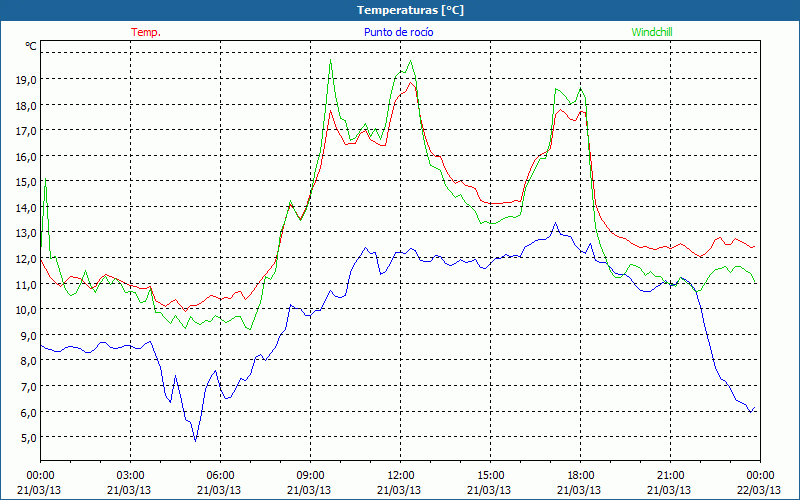Viewport: 800px width, 500px height.
Task: Click the 03:00 time axis label
Action: tap(130, 476)
